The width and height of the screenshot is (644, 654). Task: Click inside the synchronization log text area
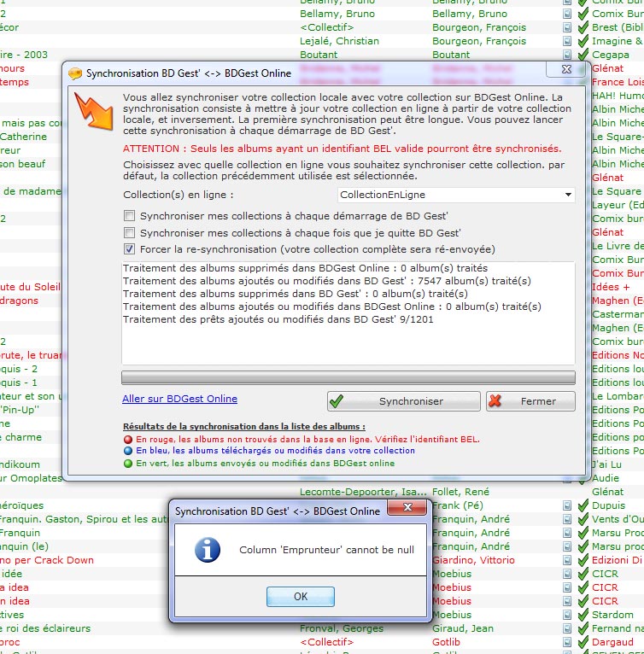(x=348, y=342)
